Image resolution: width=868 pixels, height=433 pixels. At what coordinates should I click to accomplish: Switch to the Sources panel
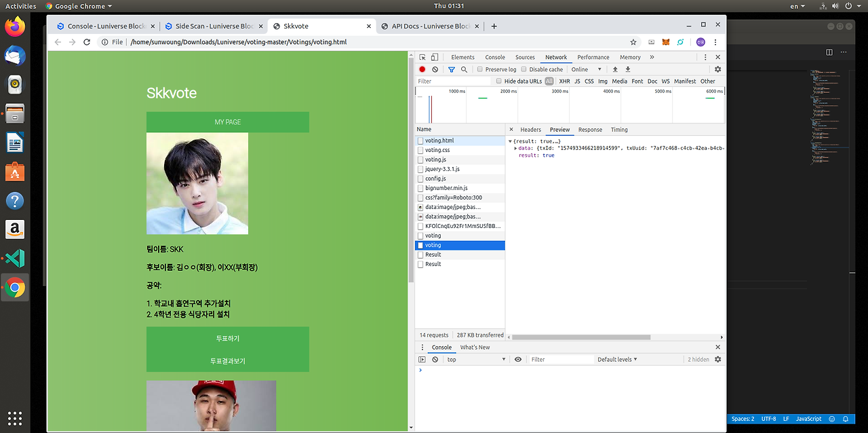pos(525,58)
